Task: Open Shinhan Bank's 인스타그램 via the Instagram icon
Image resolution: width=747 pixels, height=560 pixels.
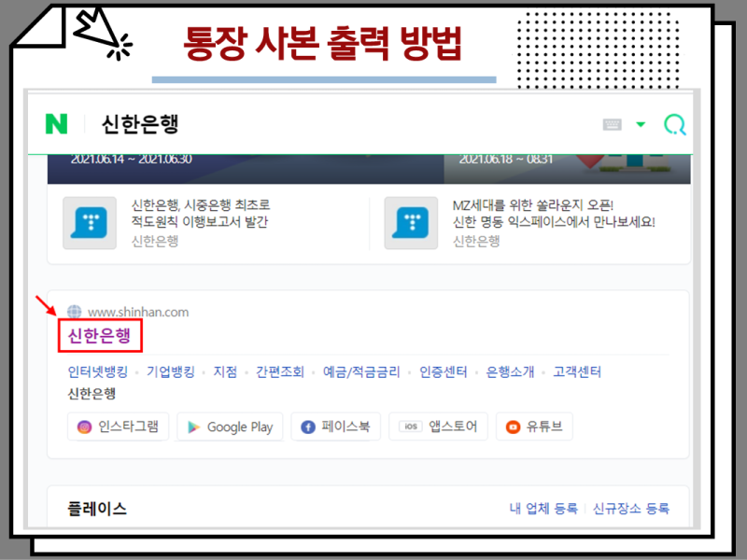Action: (84, 427)
